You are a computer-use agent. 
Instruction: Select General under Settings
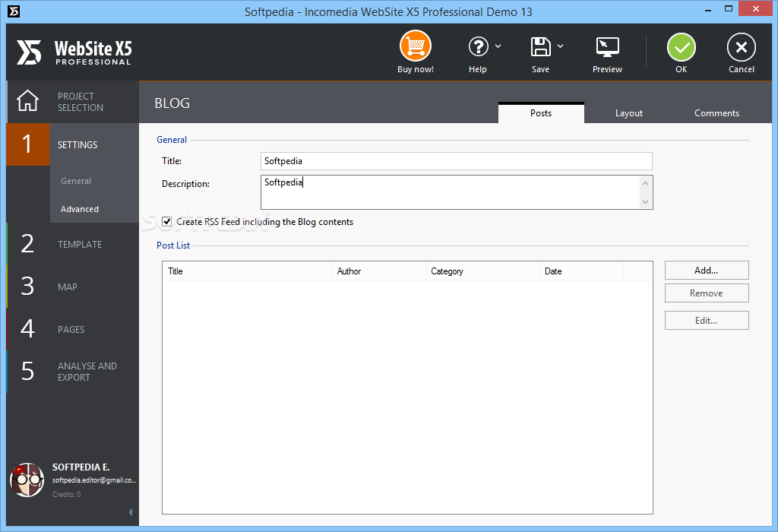click(x=76, y=181)
